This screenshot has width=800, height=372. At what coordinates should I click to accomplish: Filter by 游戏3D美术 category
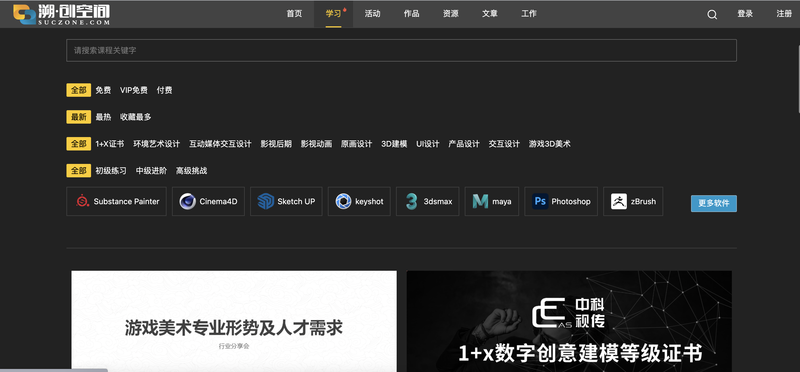click(x=549, y=144)
